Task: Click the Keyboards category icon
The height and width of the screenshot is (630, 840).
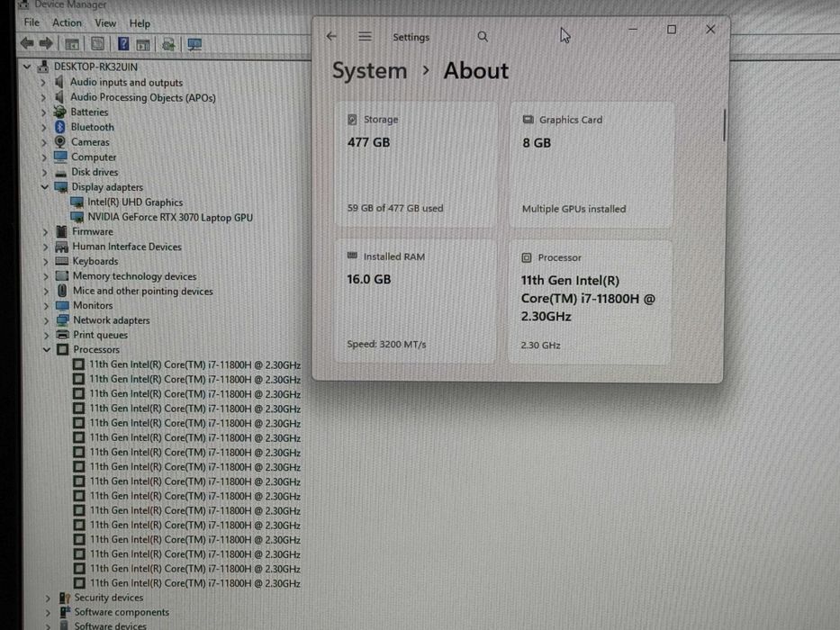Action: [x=62, y=261]
